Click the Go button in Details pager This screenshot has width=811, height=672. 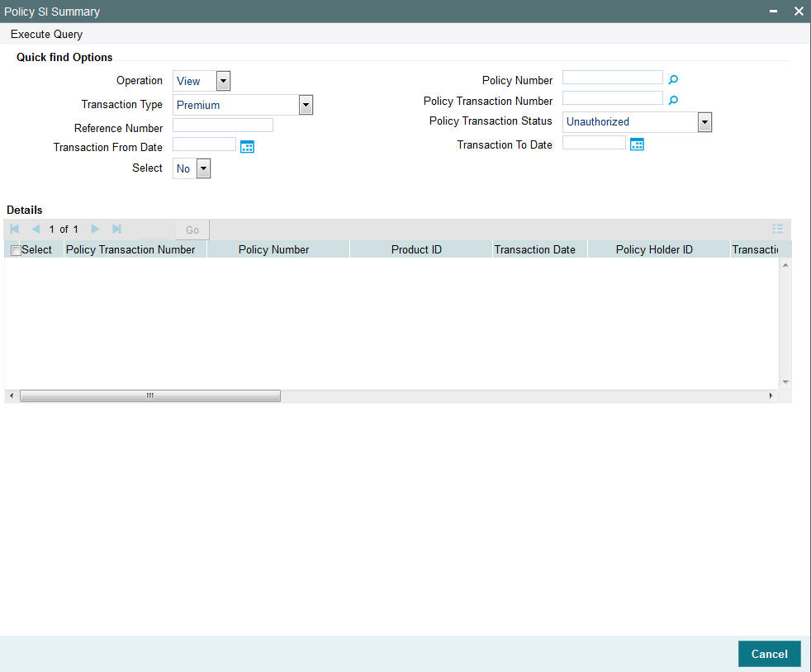(x=192, y=230)
